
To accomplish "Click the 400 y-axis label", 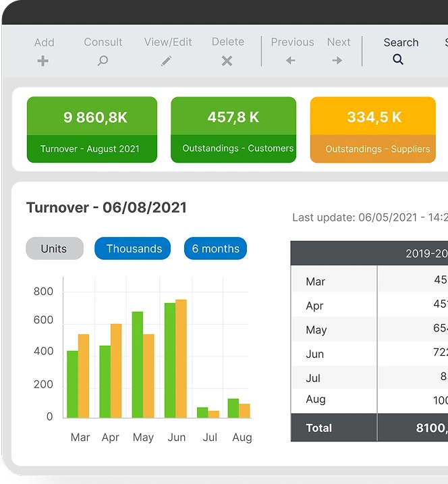I will [x=43, y=351].
